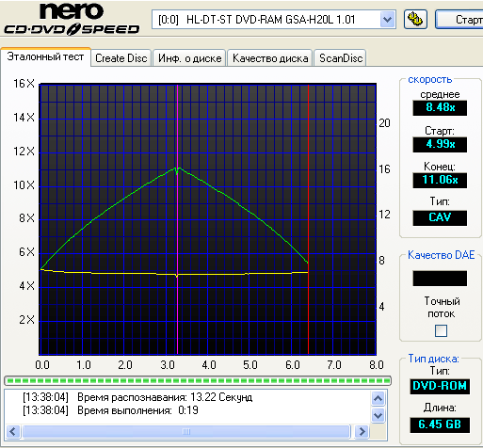The image size is (483, 448).
Task: Click the DVD-ROM disc type value
Action: tap(440, 386)
